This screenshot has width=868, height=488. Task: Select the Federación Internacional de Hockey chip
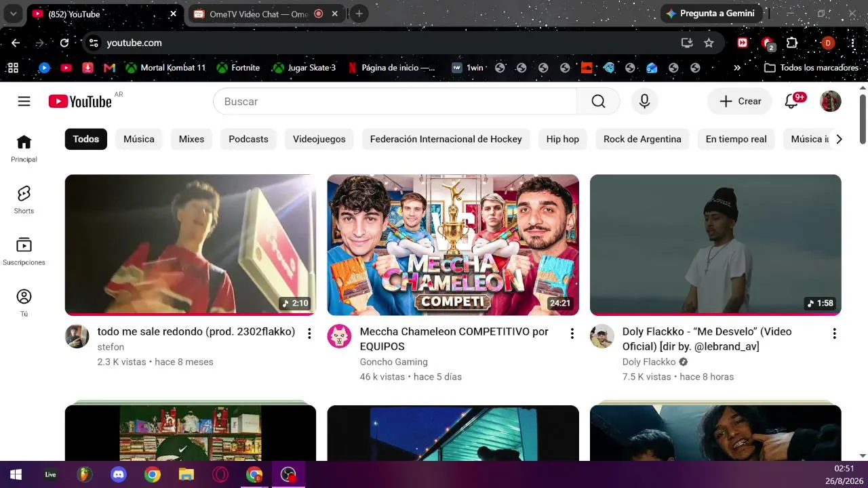coord(446,139)
